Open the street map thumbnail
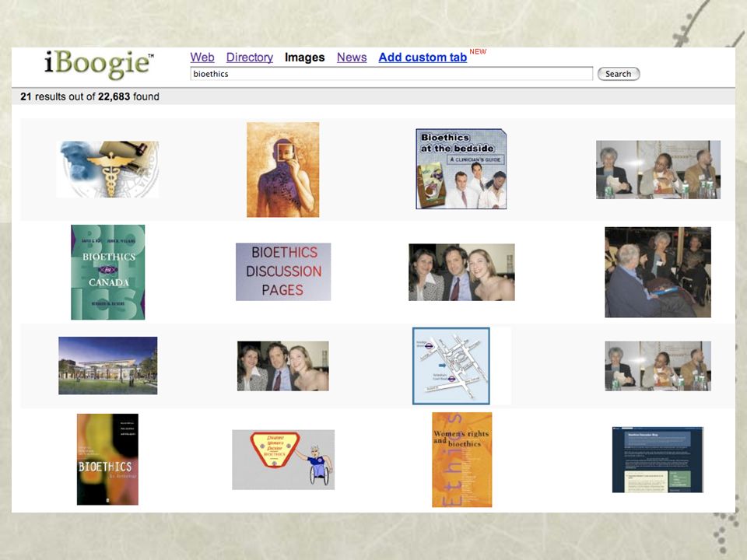Image resolution: width=747 pixels, height=560 pixels. point(451,366)
